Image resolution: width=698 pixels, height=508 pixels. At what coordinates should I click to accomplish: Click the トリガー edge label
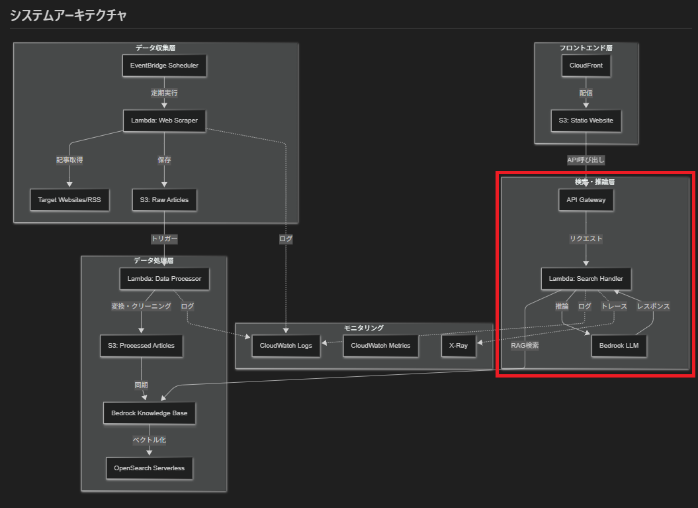(x=164, y=240)
